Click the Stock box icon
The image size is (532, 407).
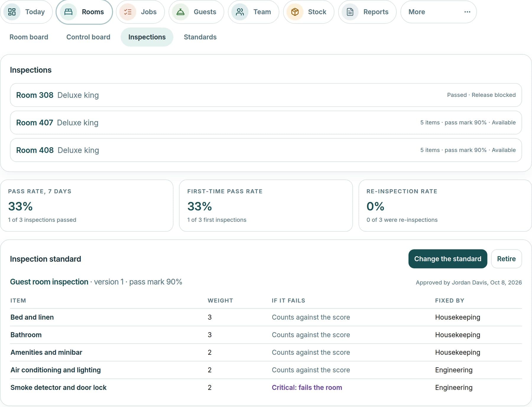coord(295,12)
